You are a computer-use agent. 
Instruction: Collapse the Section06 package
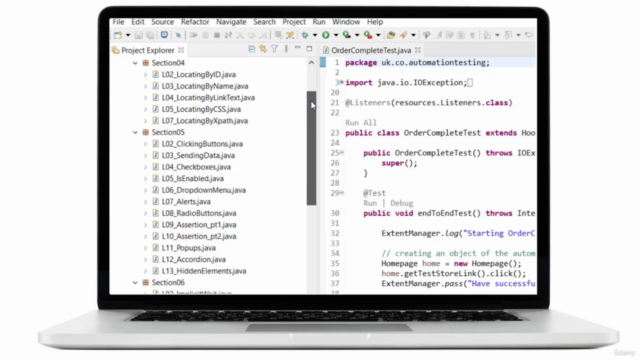(x=135, y=282)
